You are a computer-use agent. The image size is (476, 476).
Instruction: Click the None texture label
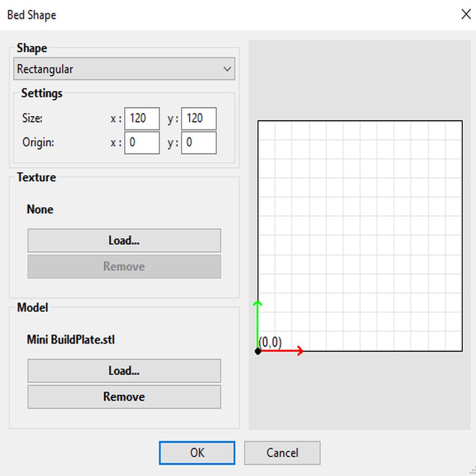(40, 209)
